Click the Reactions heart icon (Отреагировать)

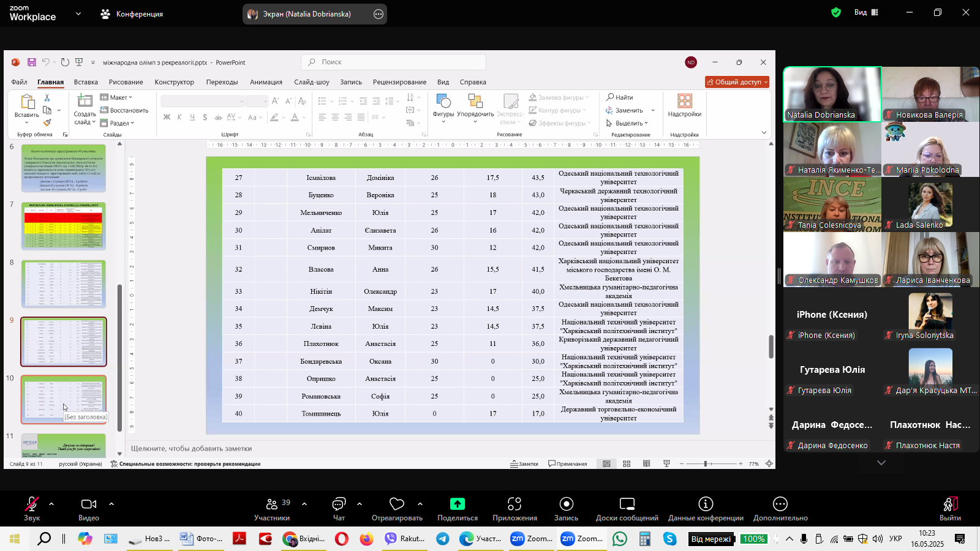(397, 504)
